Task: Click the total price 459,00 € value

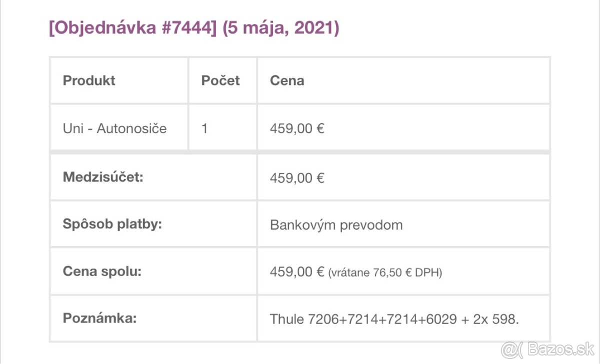Action: pyautogui.click(x=297, y=272)
